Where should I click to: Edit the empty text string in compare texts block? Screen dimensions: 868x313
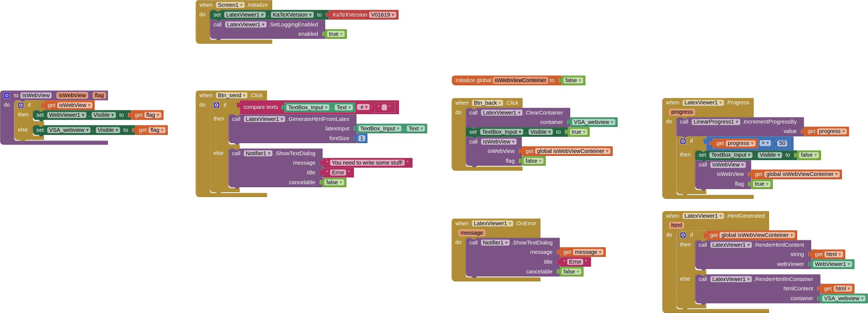coord(384,107)
